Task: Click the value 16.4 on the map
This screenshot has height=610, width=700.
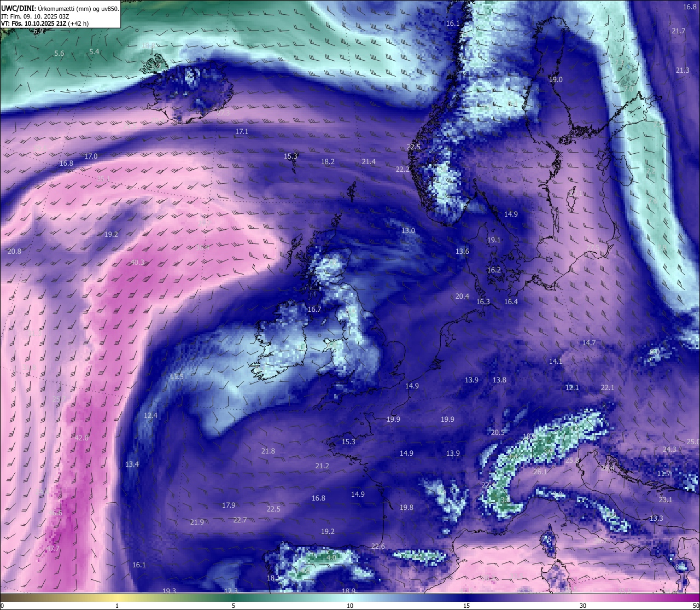Action: coord(511,302)
